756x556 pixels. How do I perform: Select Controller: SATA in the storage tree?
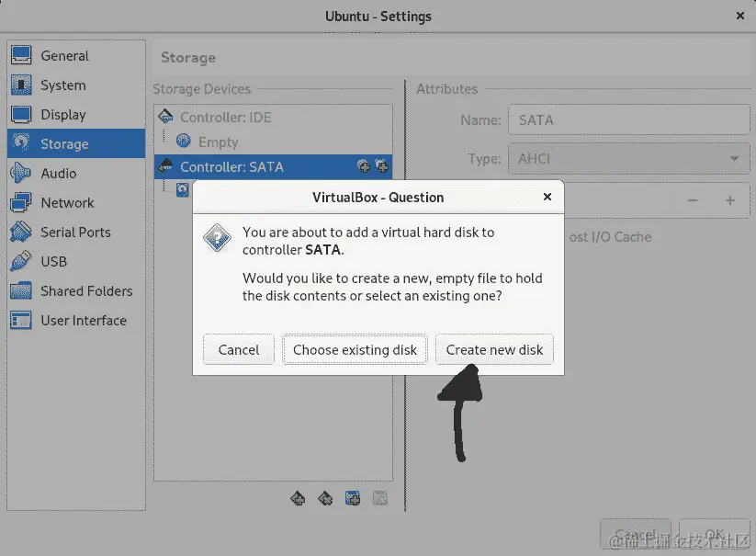coord(274,167)
